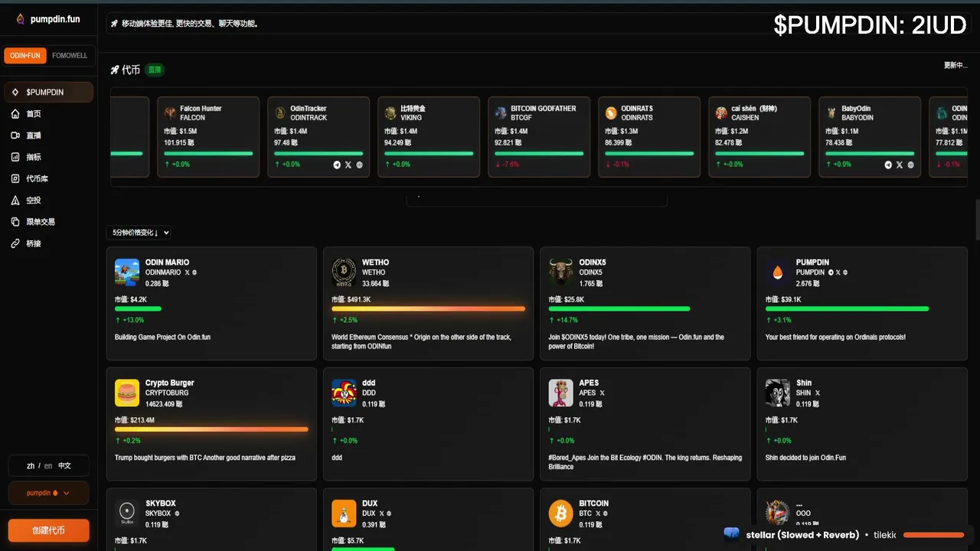
Task: Click DUX duck token avatar
Action: point(344,514)
